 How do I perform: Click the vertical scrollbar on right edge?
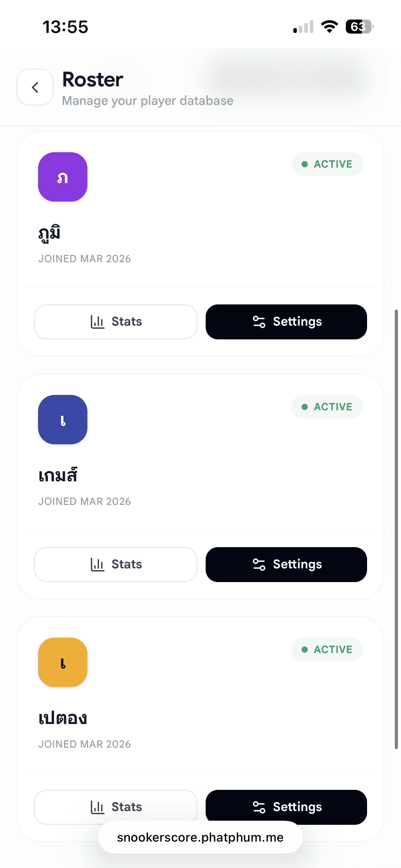point(396,528)
